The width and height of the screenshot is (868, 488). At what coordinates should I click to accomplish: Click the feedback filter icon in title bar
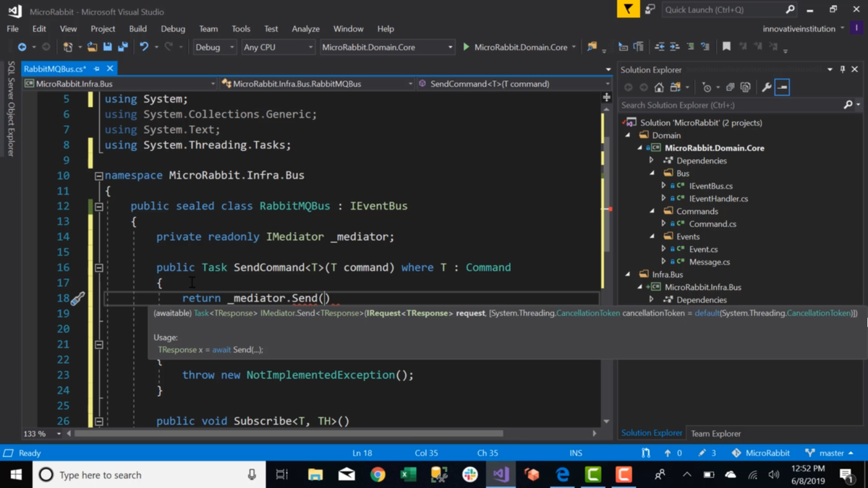[x=628, y=9]
